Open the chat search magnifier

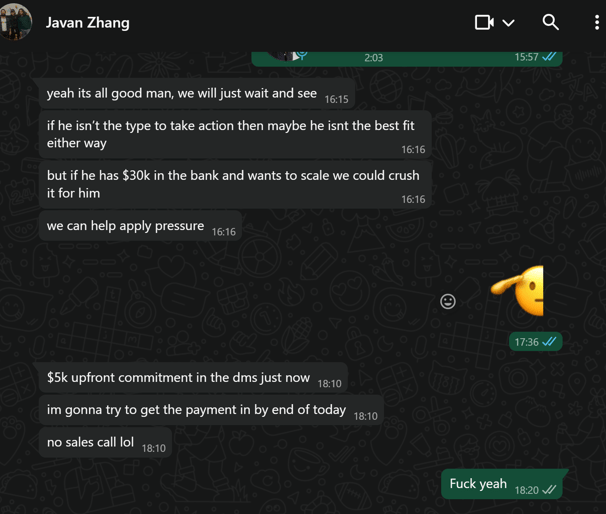pyautogui.click(x=550, y=22)
